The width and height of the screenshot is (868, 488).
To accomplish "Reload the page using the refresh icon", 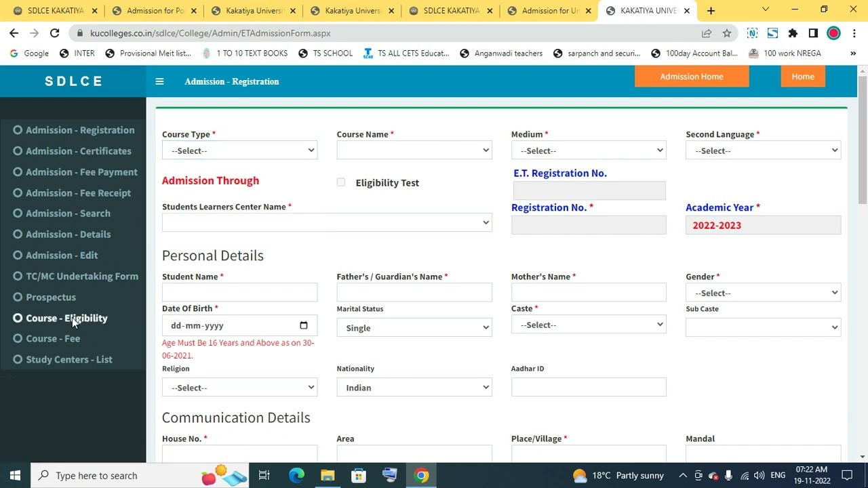I will point(54,33).
